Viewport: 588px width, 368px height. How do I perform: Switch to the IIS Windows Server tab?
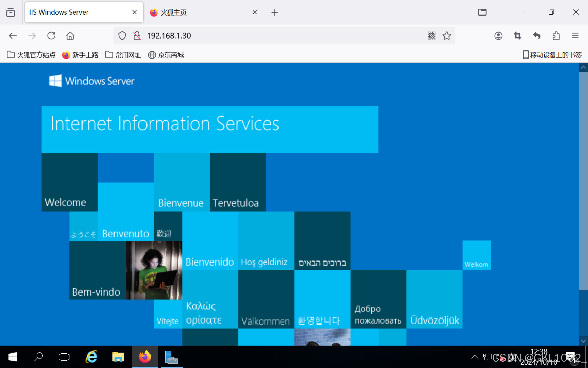pos(84,12)
